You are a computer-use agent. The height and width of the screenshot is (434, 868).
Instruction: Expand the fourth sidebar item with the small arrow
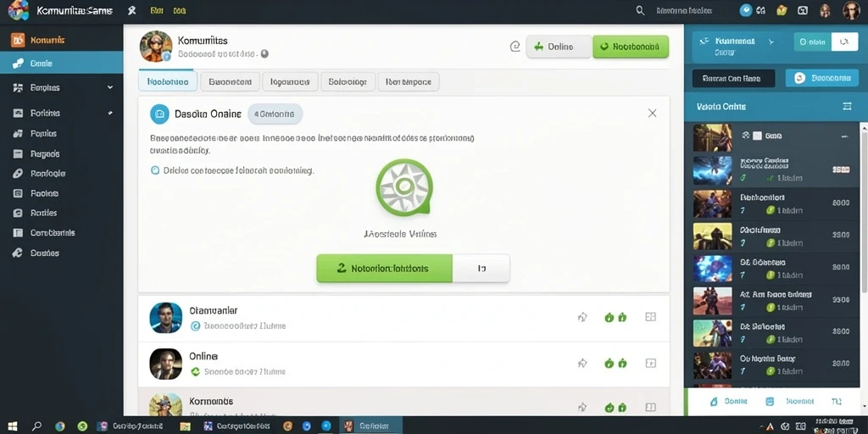pos(110,113)
